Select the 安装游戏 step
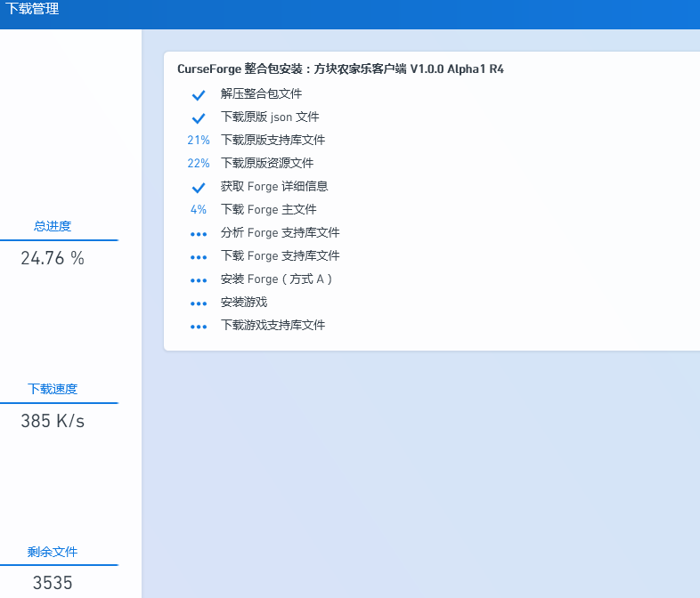The width and height of the screenshot is (700, 598). (x=244, y=303)
